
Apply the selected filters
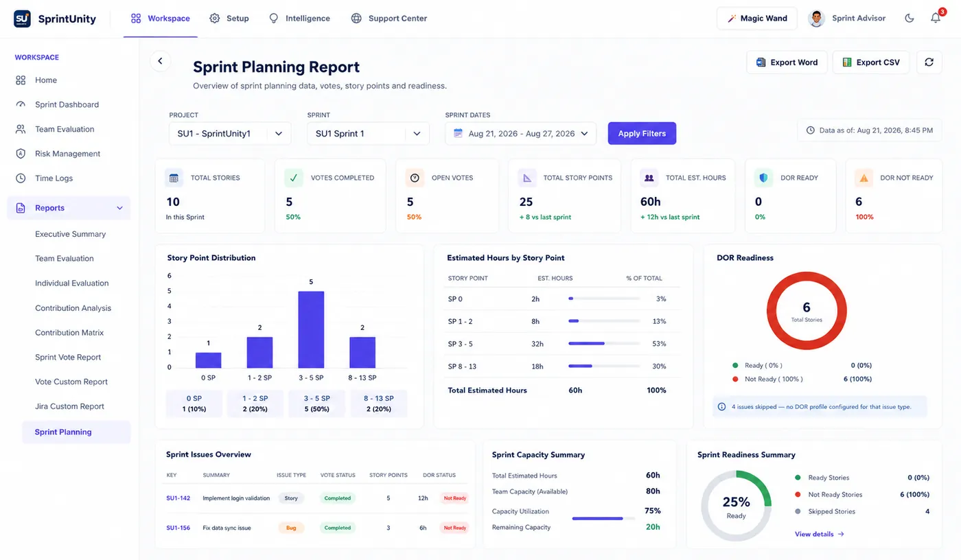pos(642,134)
